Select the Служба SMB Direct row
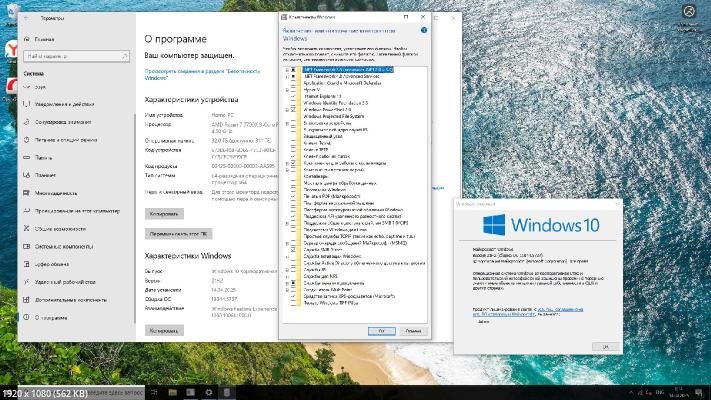This screenshot has width=711, height=400. pyautogui.click(x=322, y=249)
